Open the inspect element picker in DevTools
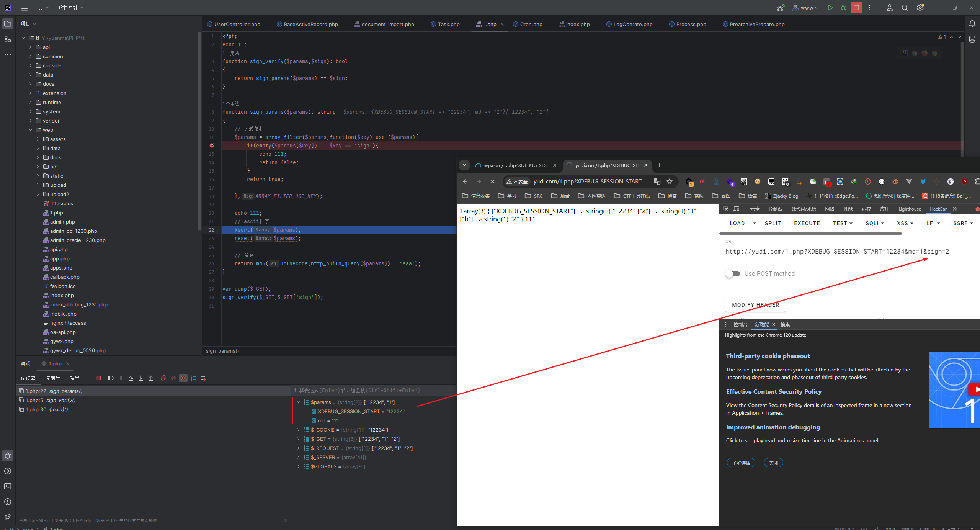Image resolution: width=980 pixels, height=530 pixels. click(725, 209)
